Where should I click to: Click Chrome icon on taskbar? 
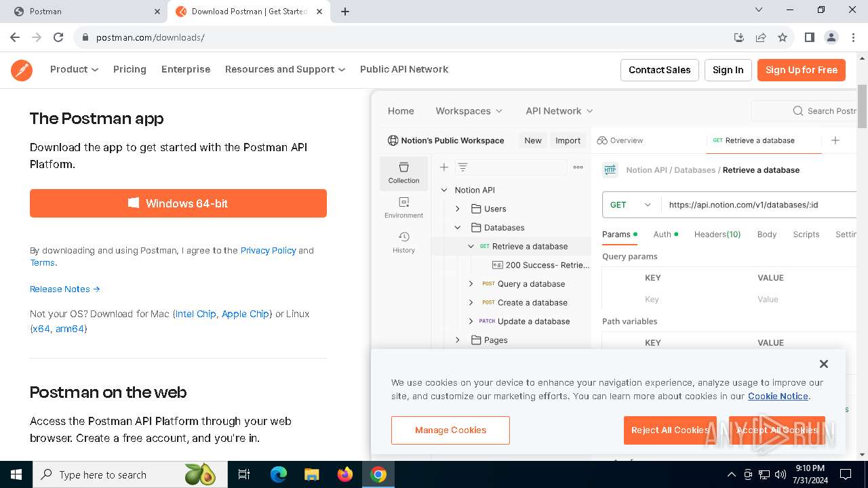tap(378, 474)
